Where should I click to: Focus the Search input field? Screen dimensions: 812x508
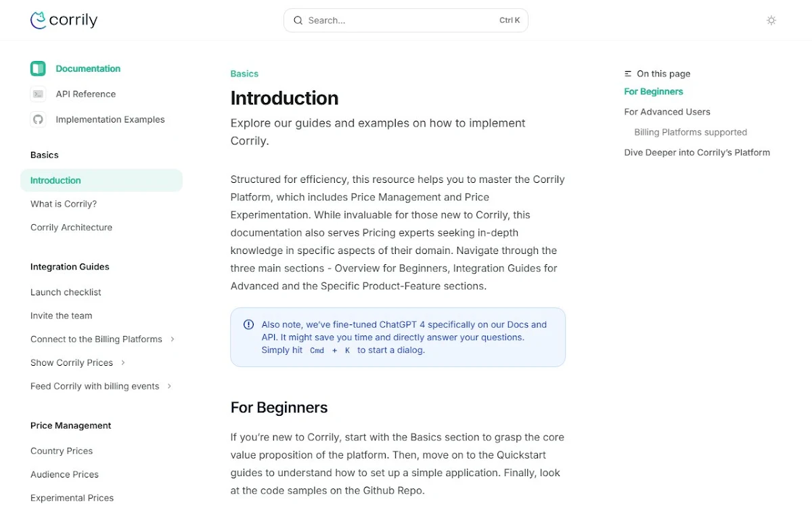point(406,20)
